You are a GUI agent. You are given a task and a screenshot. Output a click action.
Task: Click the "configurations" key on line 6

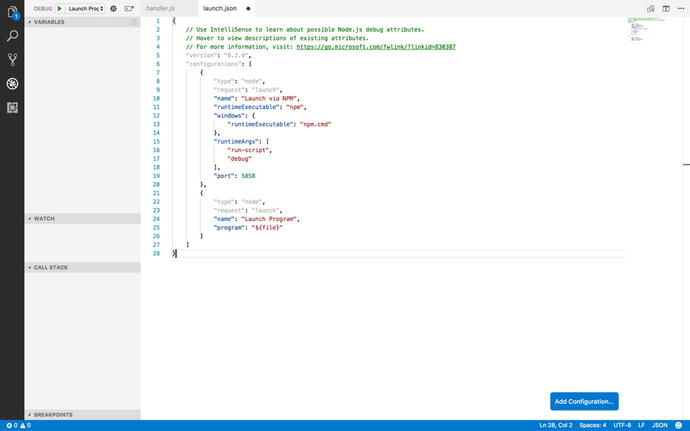coord(213,64)
